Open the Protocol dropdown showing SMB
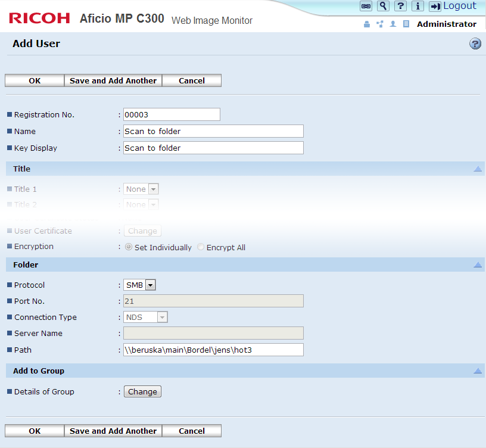This screenshot has width=486, height=448. (140, 285)
